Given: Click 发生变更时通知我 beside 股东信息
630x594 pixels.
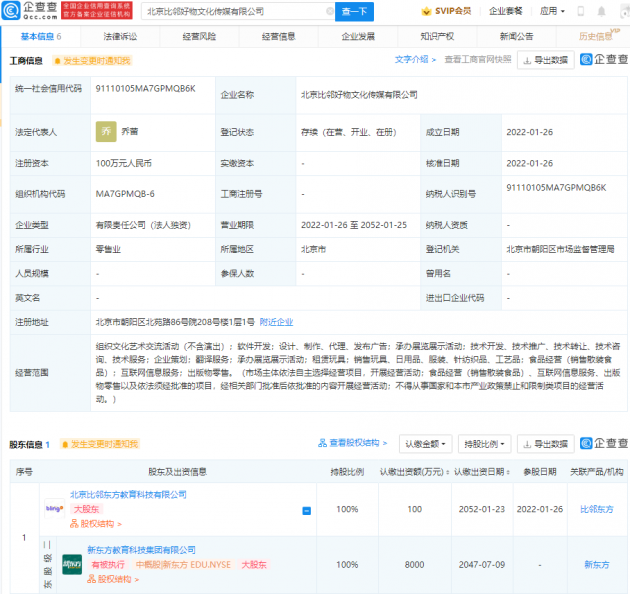Looking at the screenshot, I should (x=100, y=444).
